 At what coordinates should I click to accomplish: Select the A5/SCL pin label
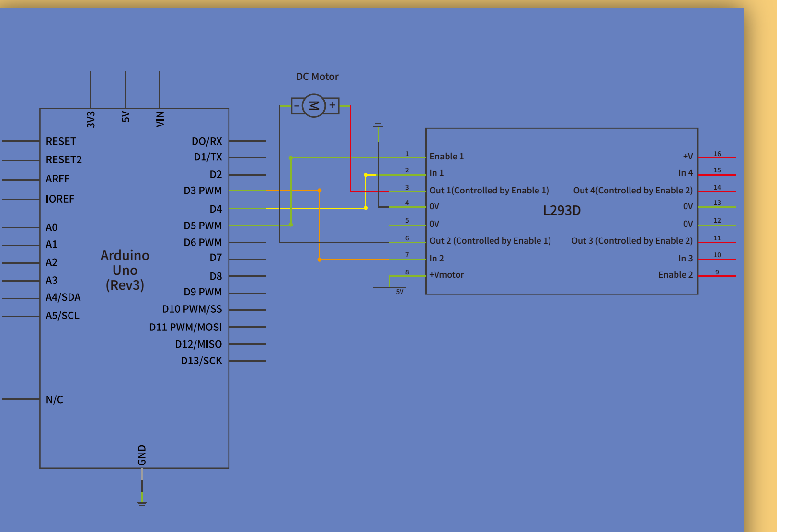click(63, 316)
